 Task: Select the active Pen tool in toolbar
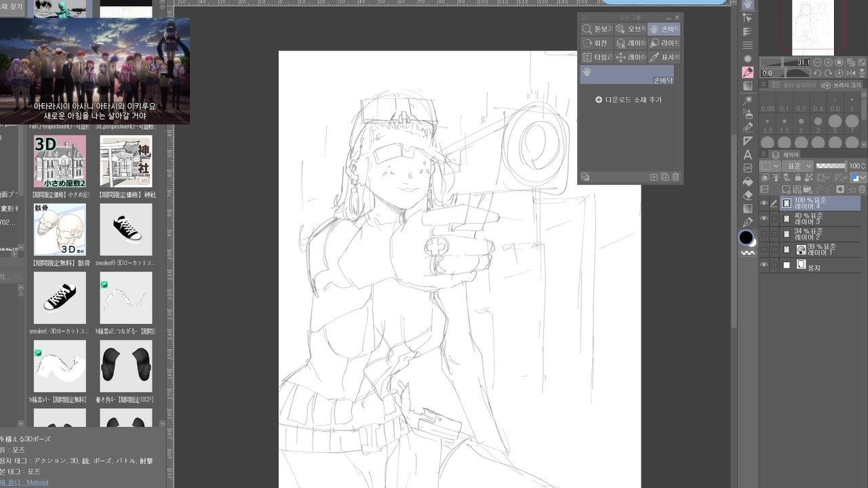click(x=748, y=72)
